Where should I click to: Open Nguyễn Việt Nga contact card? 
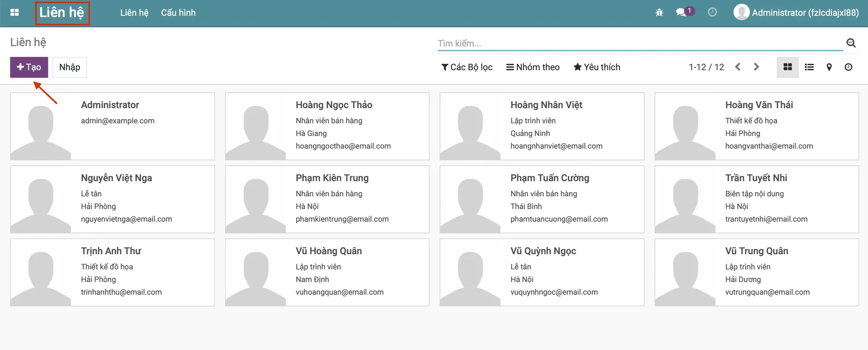click(x=113, y=199)
